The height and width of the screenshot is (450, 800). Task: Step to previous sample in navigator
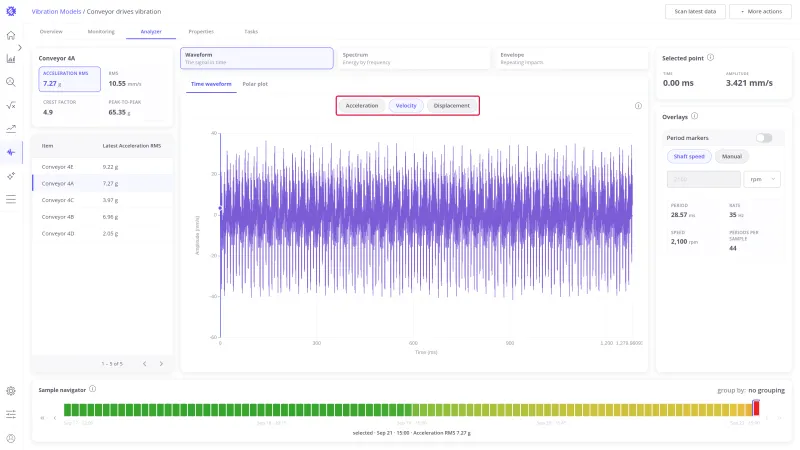(x=55, y=418)
